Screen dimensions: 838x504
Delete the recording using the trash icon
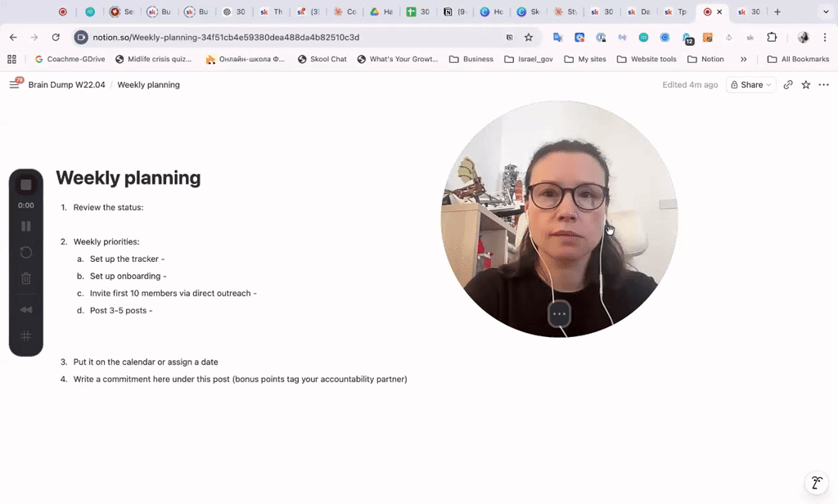pyautogui.click(x=25, y=279)
